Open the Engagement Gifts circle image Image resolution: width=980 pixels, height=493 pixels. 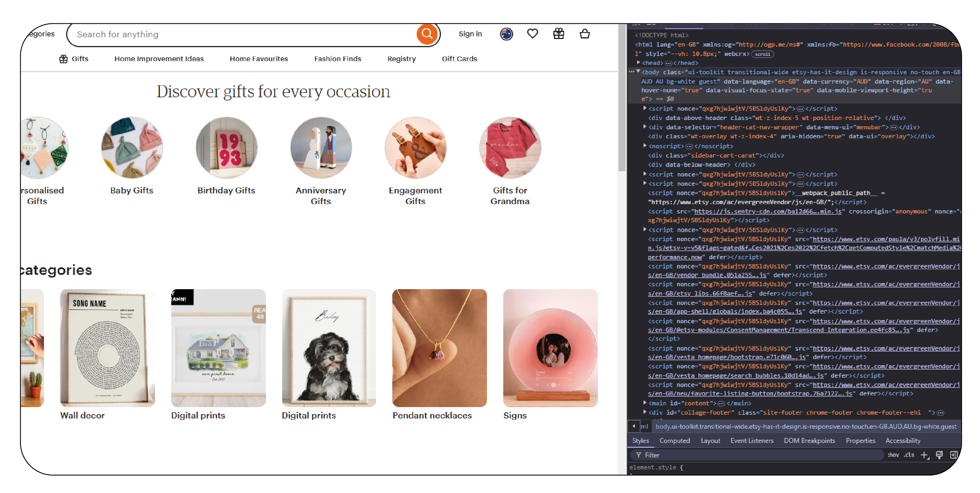point(415,148)
